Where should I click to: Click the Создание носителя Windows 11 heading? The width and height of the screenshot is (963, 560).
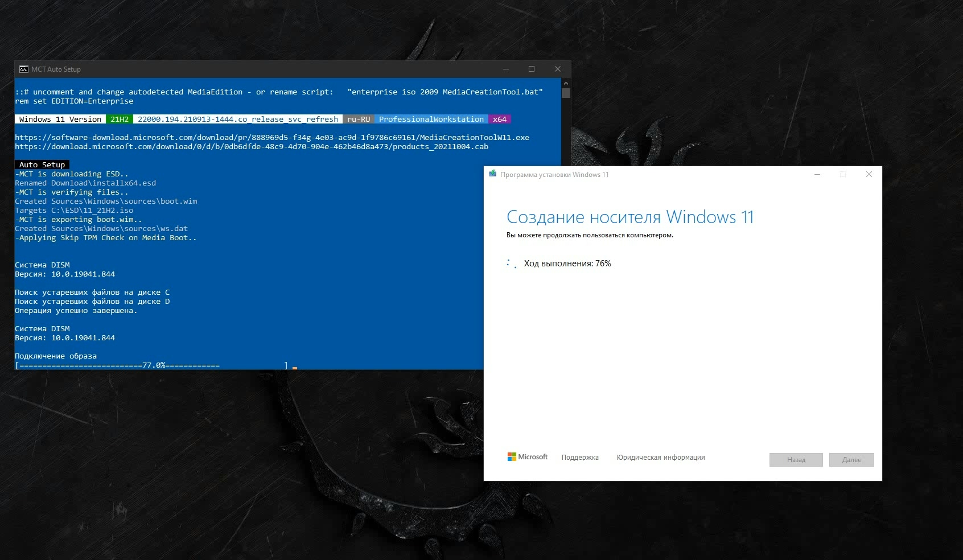click(x=630, y=217)
